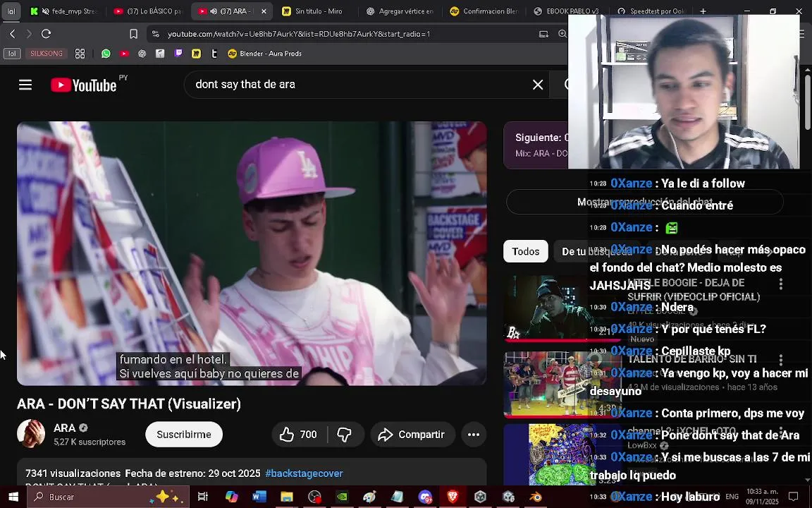Open the more actions menu beside Compartir
The height and width of the screenshot is (508, 812).
(x=474, y=435)
